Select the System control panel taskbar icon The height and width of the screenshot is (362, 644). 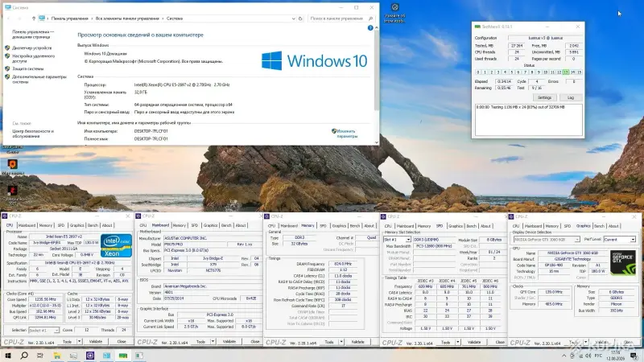pyautogui.click(x=107, y=356)
